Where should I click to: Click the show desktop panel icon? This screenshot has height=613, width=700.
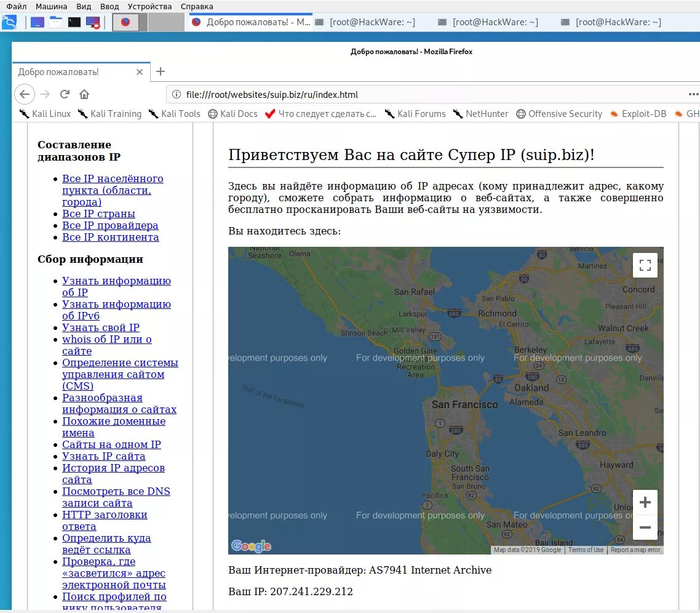(x=38, y=22)
